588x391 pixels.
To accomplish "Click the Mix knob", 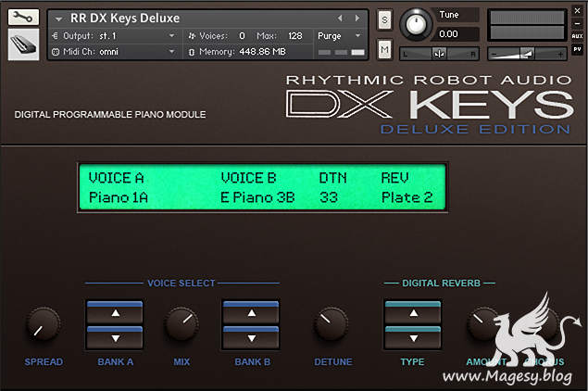I will coord(181,324).
